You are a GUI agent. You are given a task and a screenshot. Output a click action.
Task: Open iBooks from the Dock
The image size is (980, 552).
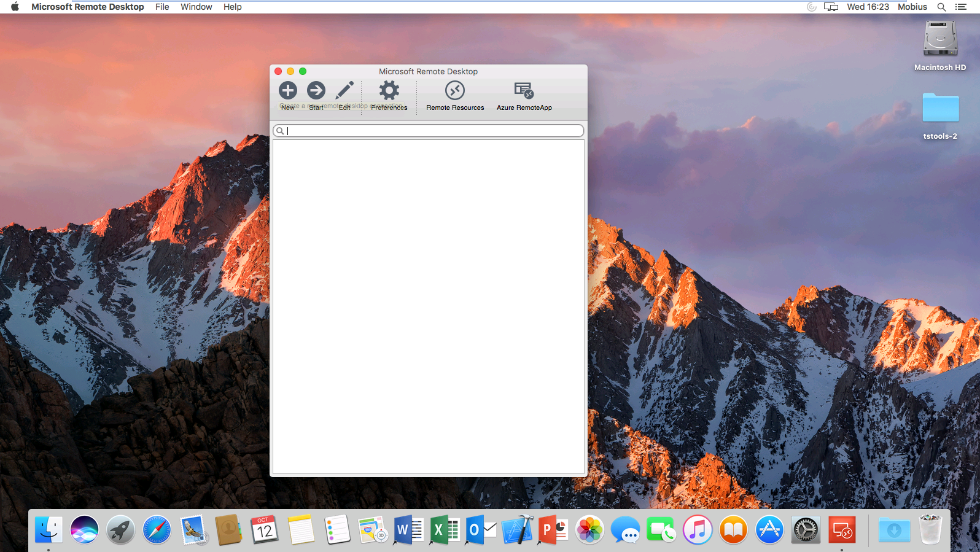[734, 529]
